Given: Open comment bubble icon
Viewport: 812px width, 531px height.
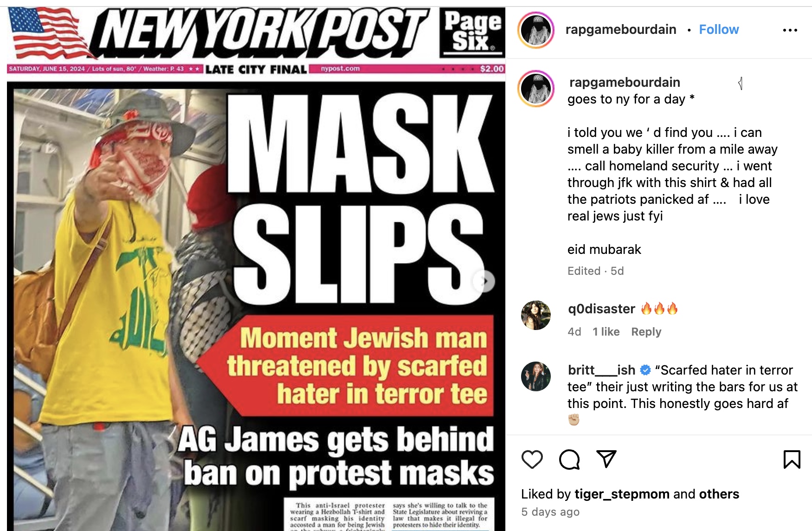Looking at the screenshot, I should click(x=569, y=460).
